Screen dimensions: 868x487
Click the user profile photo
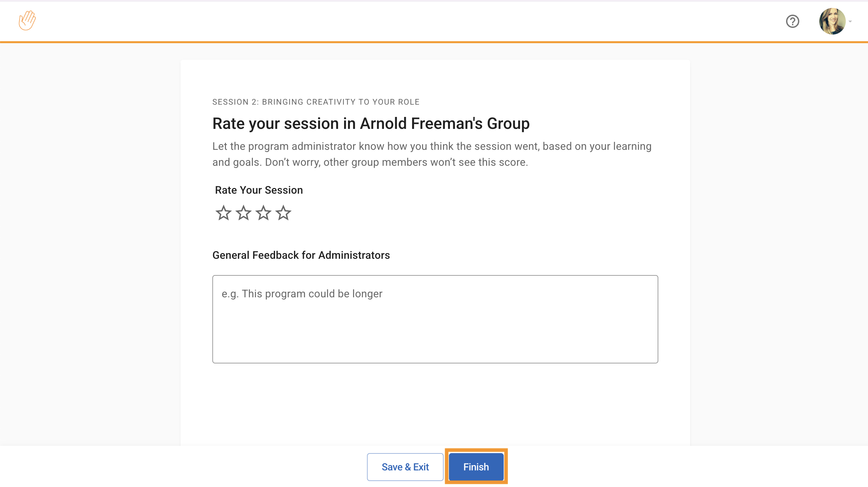click(x=832, y=21)
